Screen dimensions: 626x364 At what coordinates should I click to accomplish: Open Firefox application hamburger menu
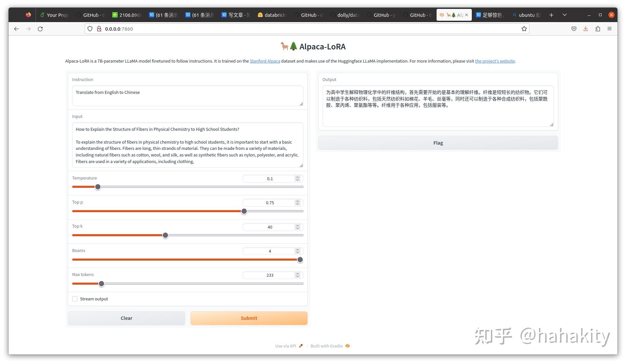(x=610, y=29)
